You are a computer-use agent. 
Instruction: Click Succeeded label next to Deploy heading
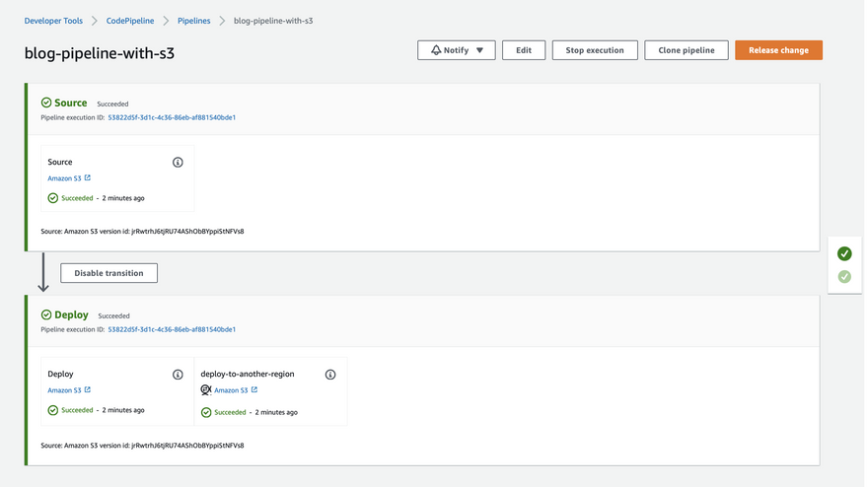(x=113, y=316)
